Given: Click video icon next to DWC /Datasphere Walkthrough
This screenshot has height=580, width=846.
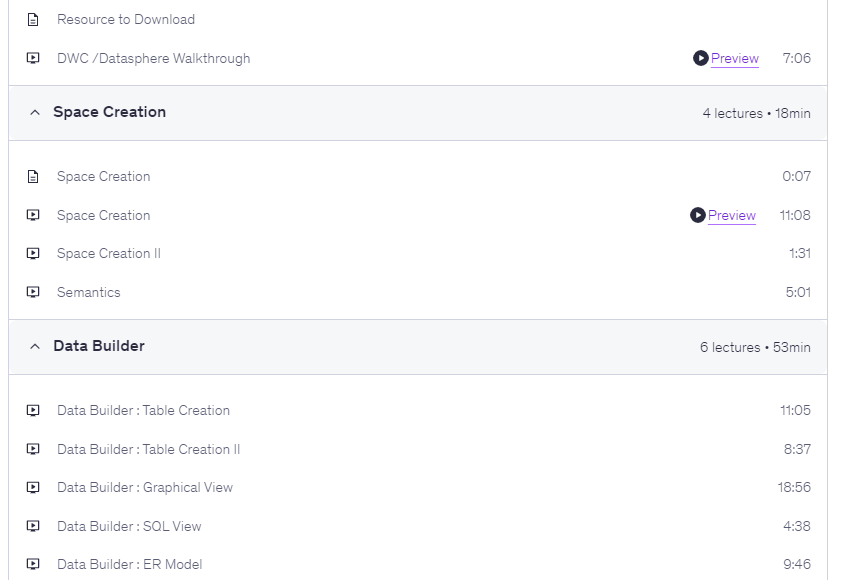Looking at the screenshot, I should 33,58.
